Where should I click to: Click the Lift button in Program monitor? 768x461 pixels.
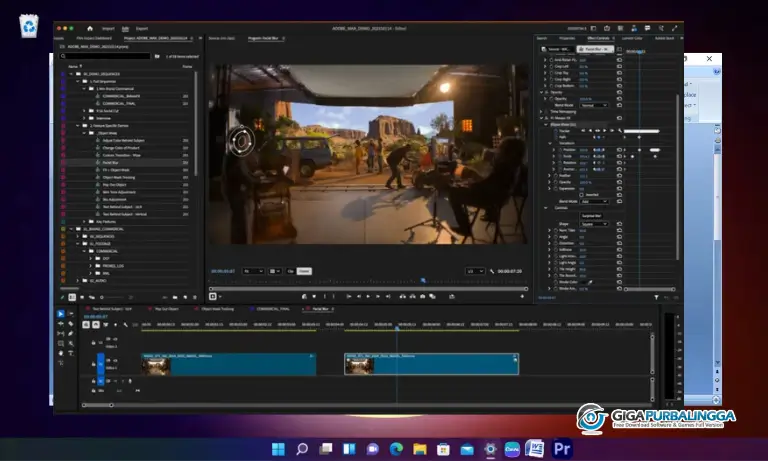coord(403,296)
